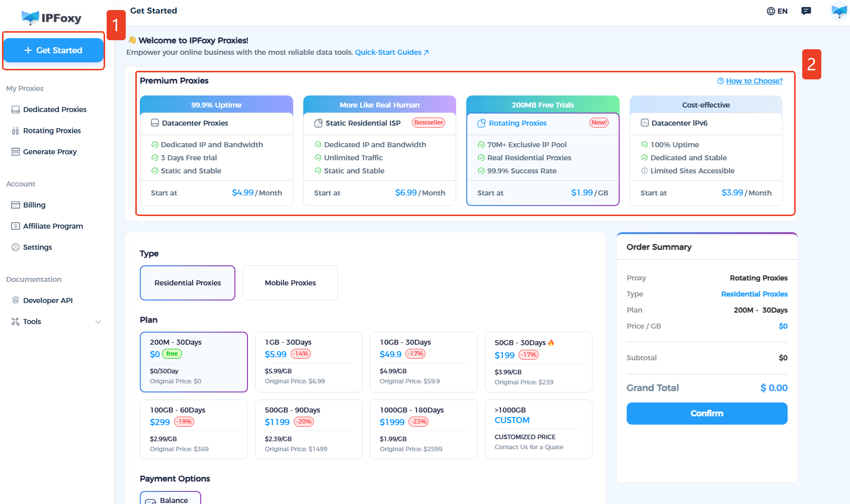Screen dimensions: 850x504
Task: Click the 99.9% Uptime banner
Action: coord(216,105)
